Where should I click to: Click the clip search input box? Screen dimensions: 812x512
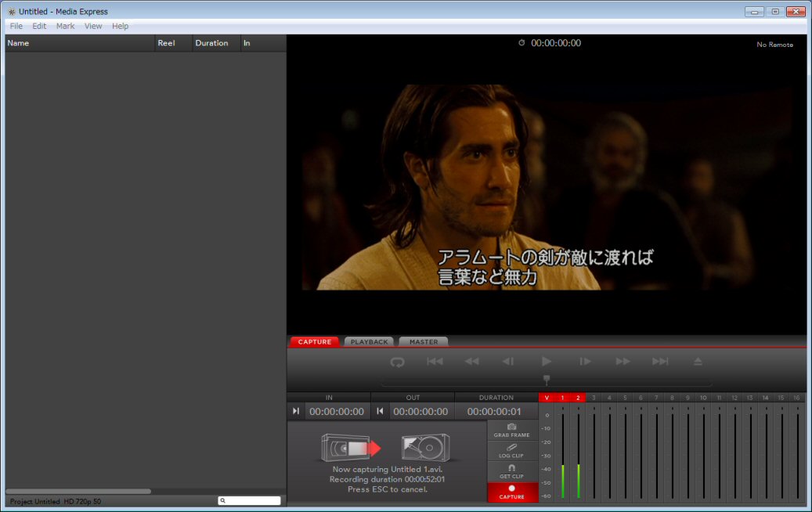click(250, 500)
